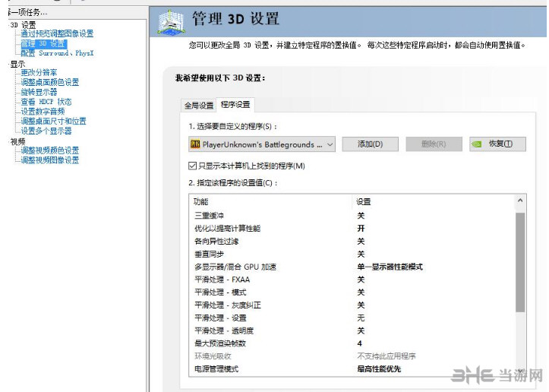This screenshot has width=549, height=392.
Task: Switch to the 程序设置 tab
Action: [x=235, y=104]
